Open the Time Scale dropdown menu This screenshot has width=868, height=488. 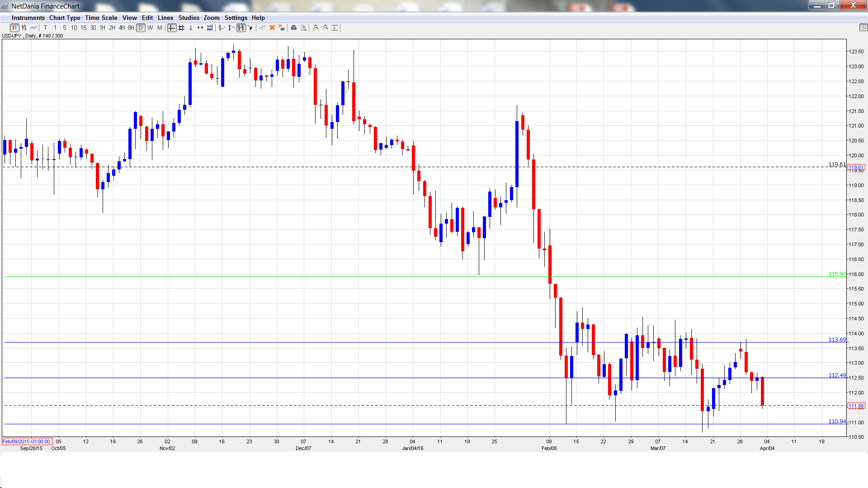click(101, 18)
